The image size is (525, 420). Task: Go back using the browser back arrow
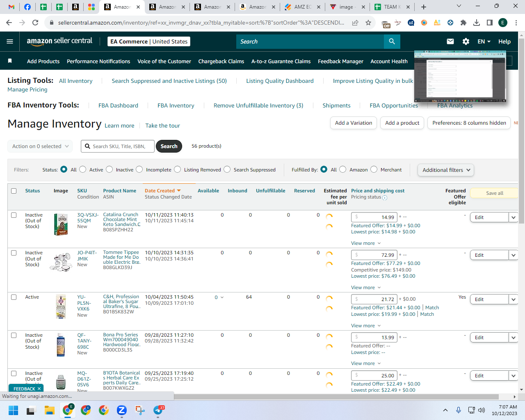pyautogui.click(x=10, y=23)
